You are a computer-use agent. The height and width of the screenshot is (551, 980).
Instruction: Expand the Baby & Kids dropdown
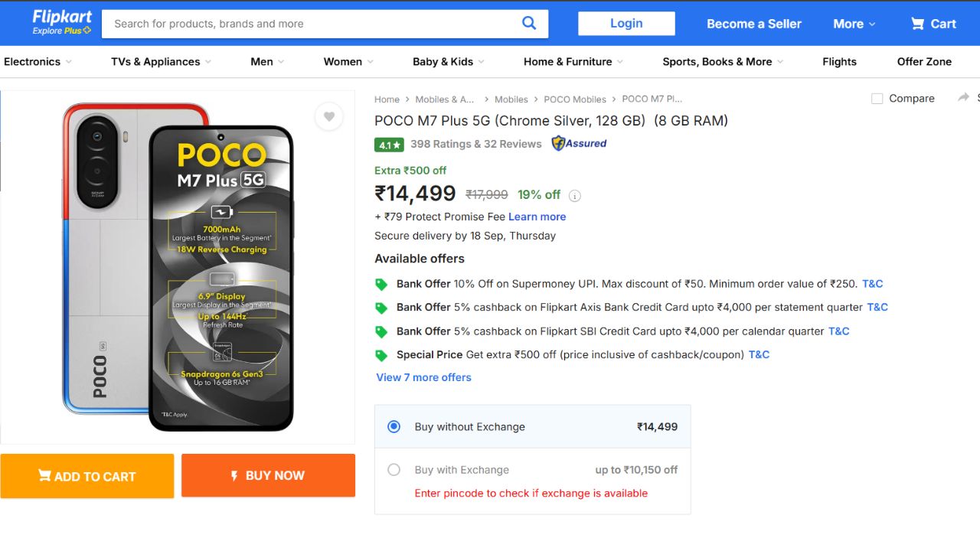click(x=449, y=62)
